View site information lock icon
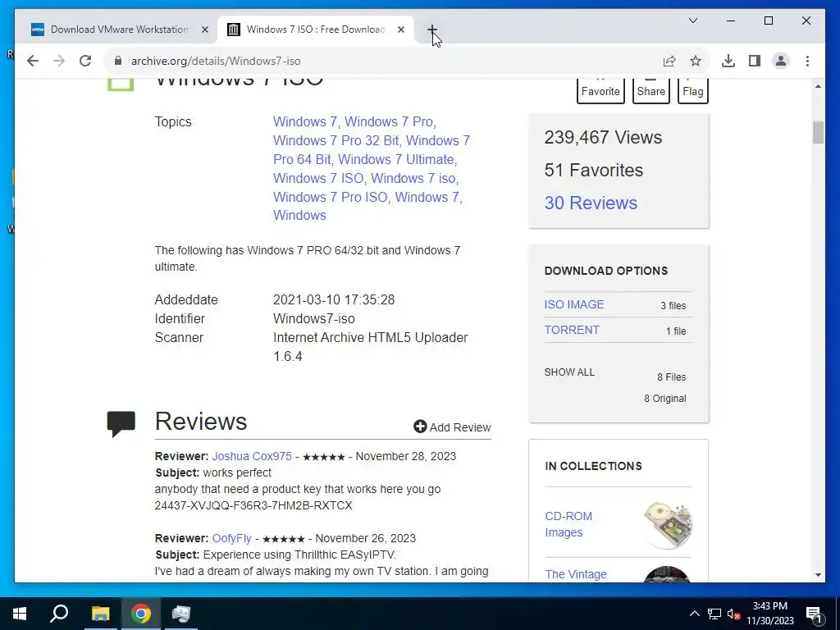The height and width of the screenshot is (630, 840). [118, 61]
